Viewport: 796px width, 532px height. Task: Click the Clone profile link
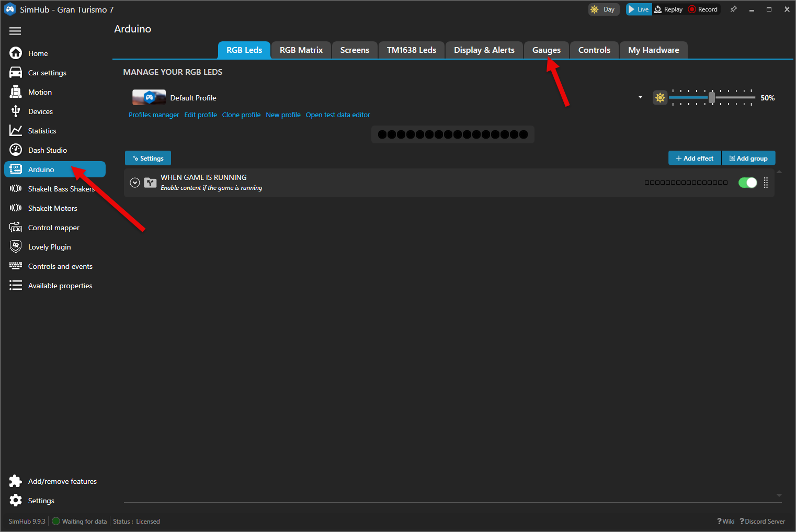tap(241, 115)
